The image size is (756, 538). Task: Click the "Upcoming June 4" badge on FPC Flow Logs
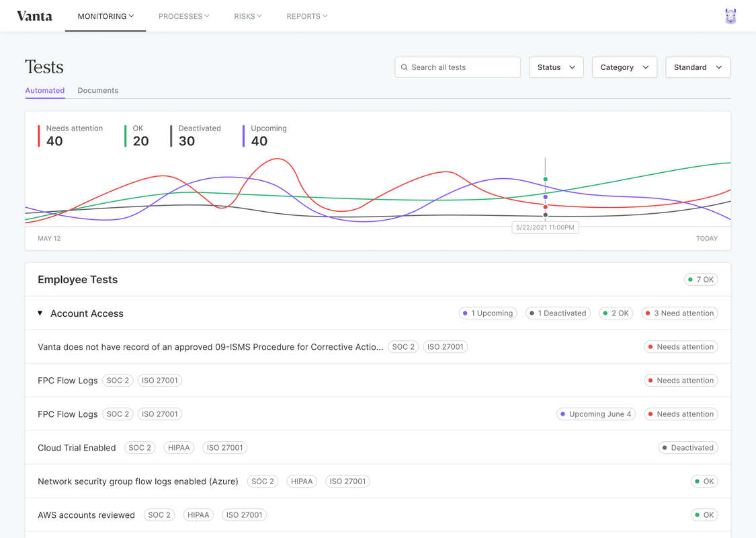click(x=595, y=414)
